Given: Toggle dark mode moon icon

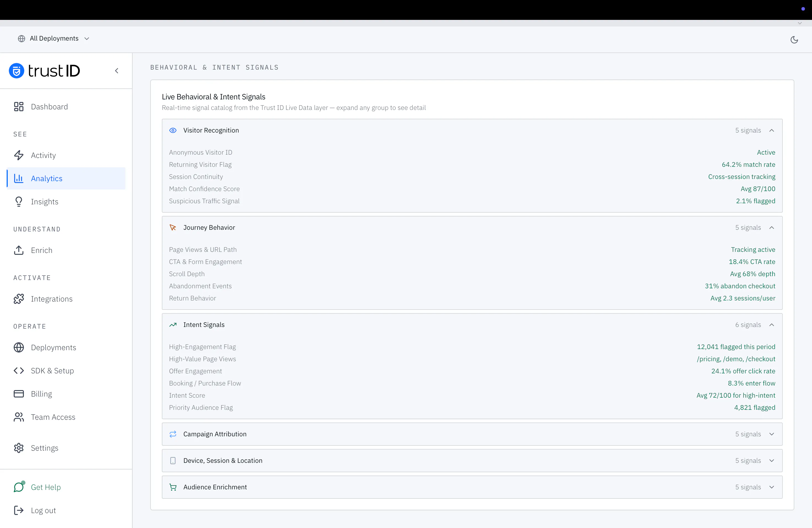Looking at the screenshot, I should pos(794,39).
